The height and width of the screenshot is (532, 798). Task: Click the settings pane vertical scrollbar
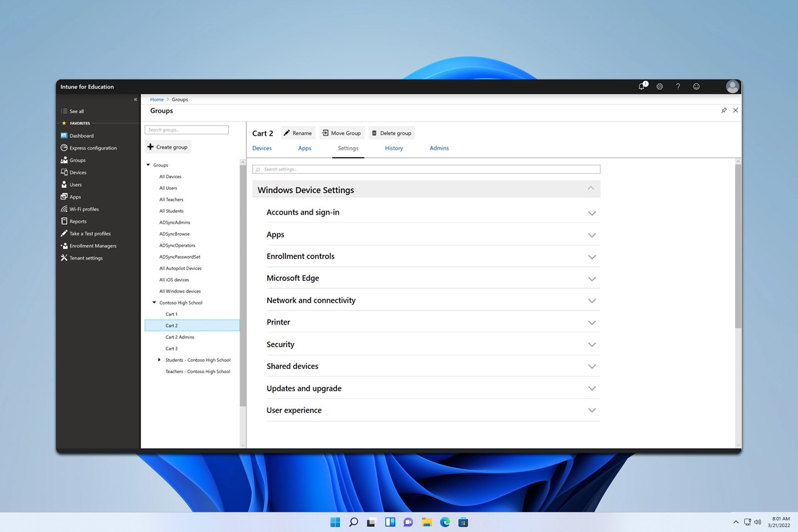tap(738, 246)
